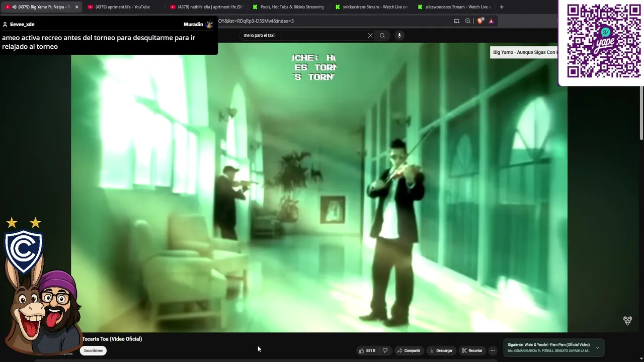Switch to alicewonderxo Stream tab
The image size is (644, 362).
(454, 7)
